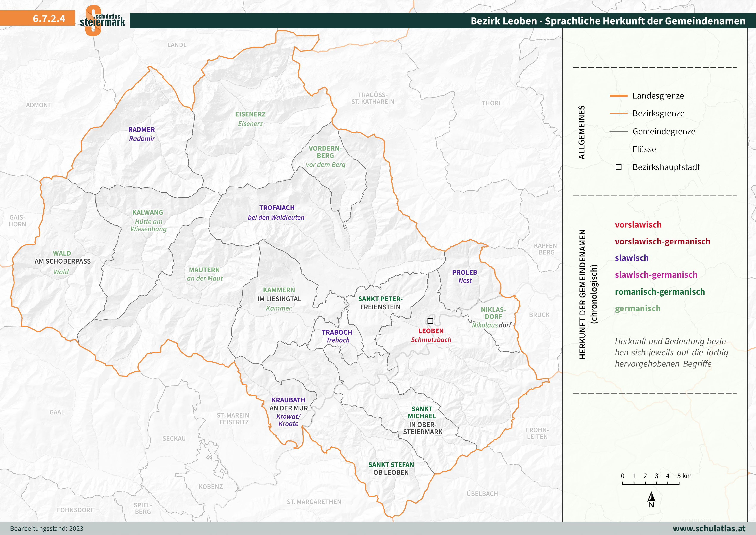
Task: Click the light green germanisch legend entry
Action: (637, 309)
